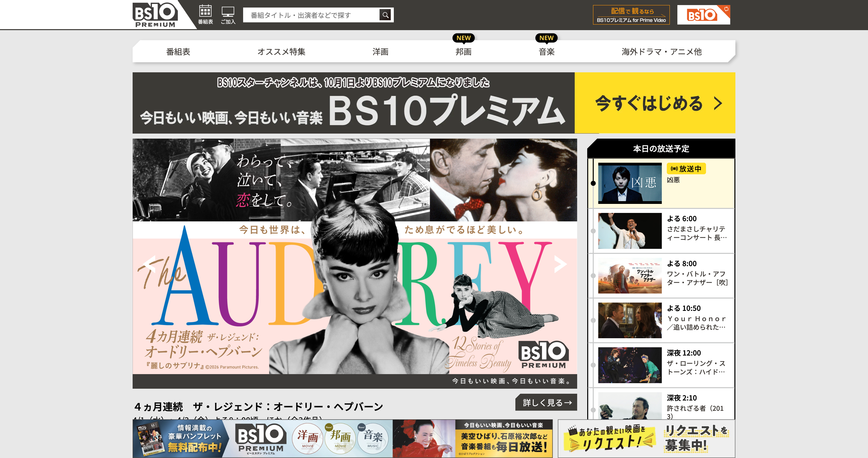Click the BS10スターチャンネル announcement banner

[x=353, y=103]
